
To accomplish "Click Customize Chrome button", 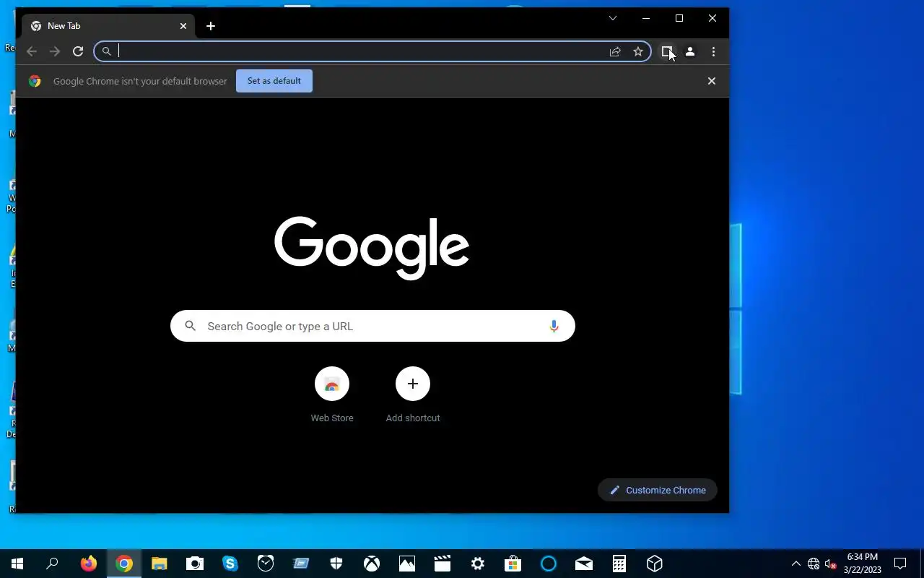I will point(658,490).
